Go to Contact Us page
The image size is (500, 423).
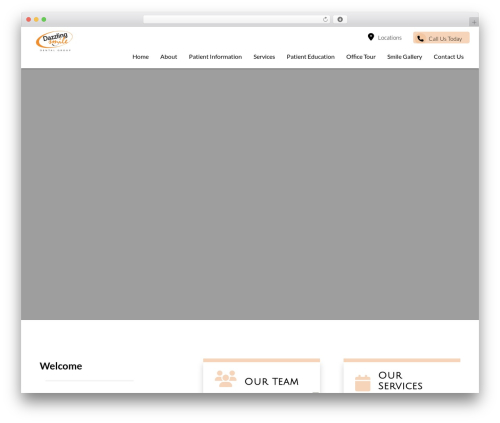pos(448,57)
